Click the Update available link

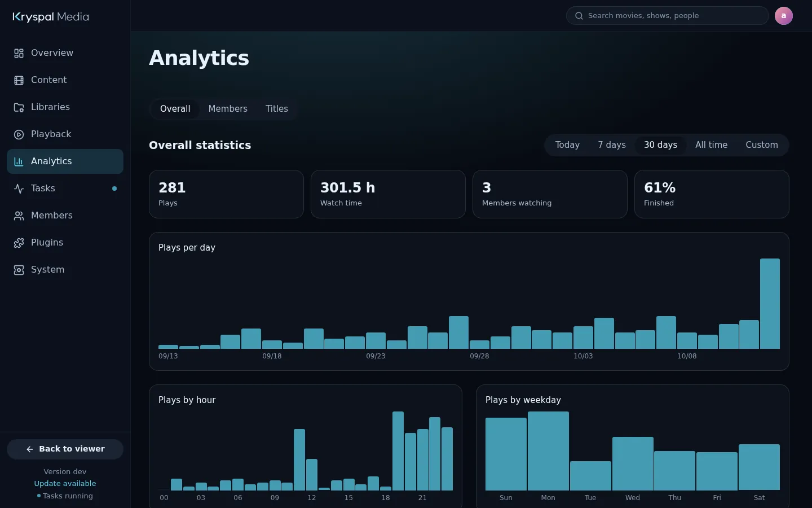click(65, 484)
